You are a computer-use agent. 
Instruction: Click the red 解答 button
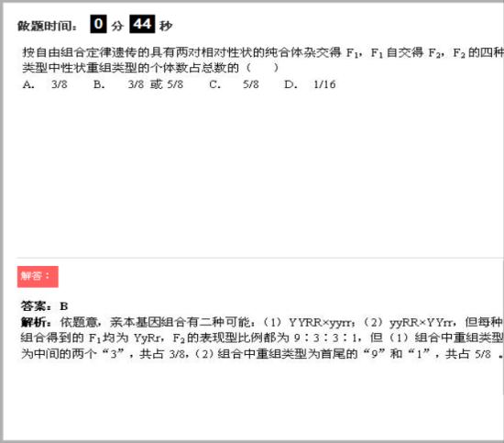(38, 276)
